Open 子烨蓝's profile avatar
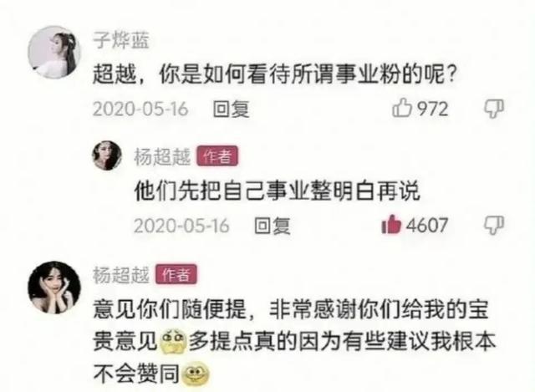The image size is (535, 392). 53,52
